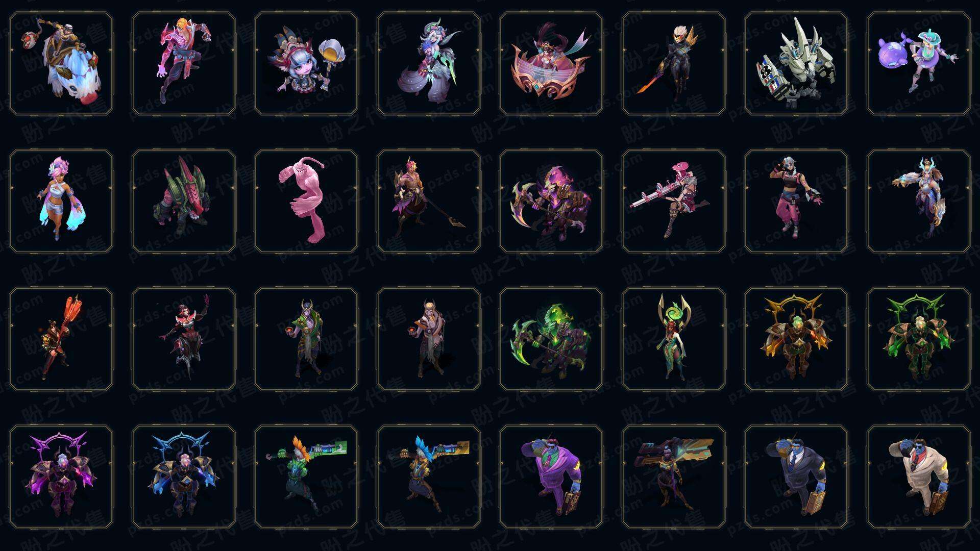Image resolution: width=980 pixels, height=551 pixels.
Task: Pick the purple-suited zombie with briefcase
Action: 551,477
